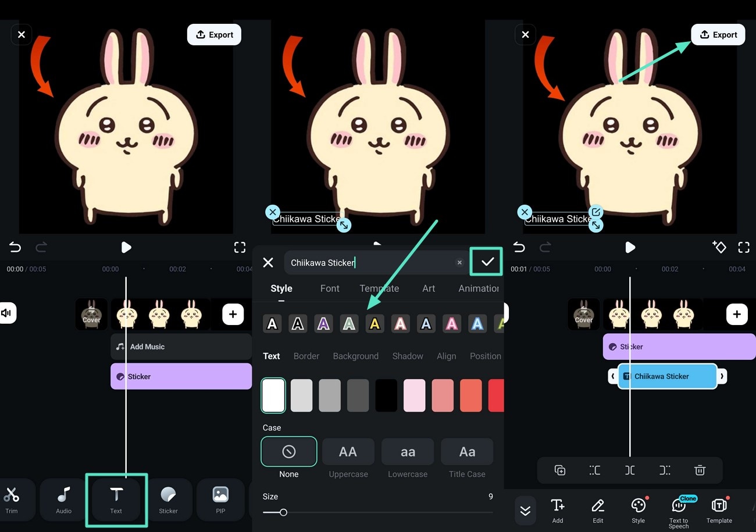
Task: Select the purple Sticker track in left panel
Action: (x=181, y=376)
